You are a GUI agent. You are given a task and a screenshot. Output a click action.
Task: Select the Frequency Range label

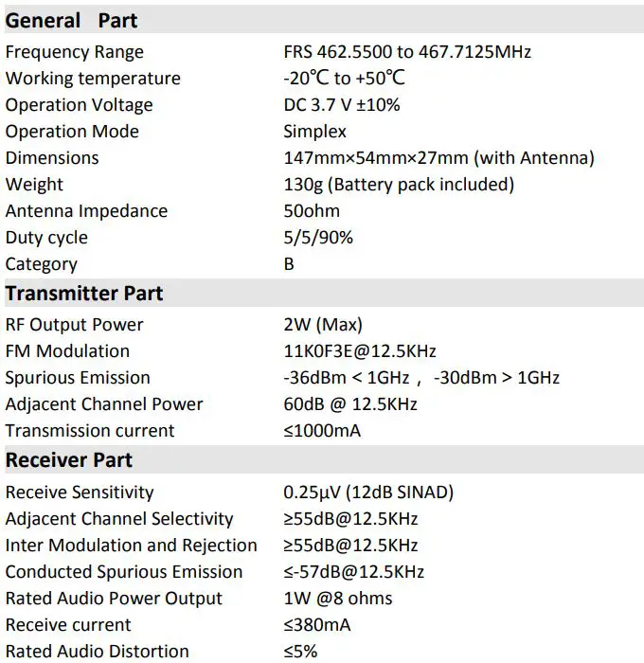(75, 52)
